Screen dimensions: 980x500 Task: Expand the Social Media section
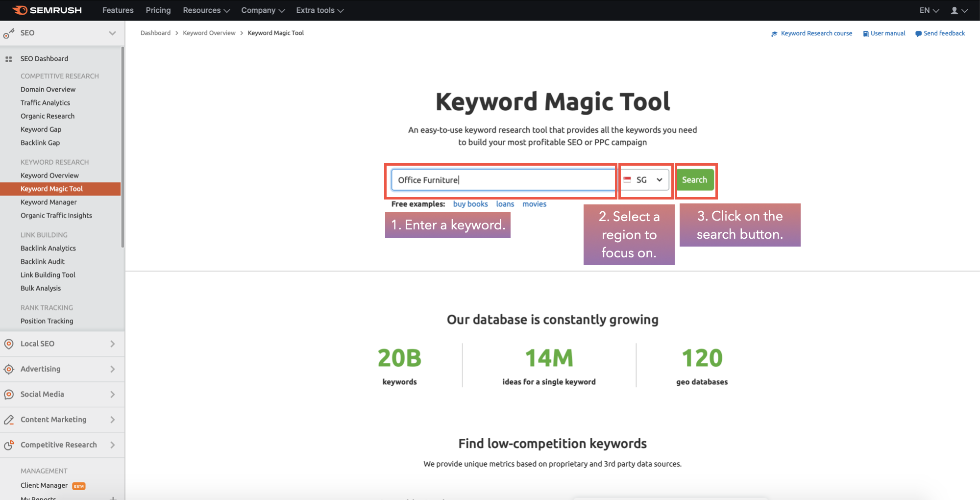113,395
